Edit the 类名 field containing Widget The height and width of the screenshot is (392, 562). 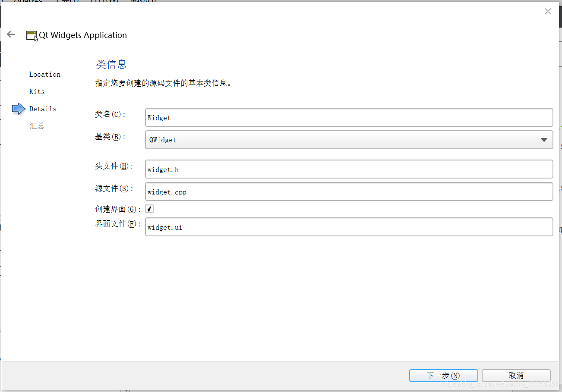coord(349,117)
